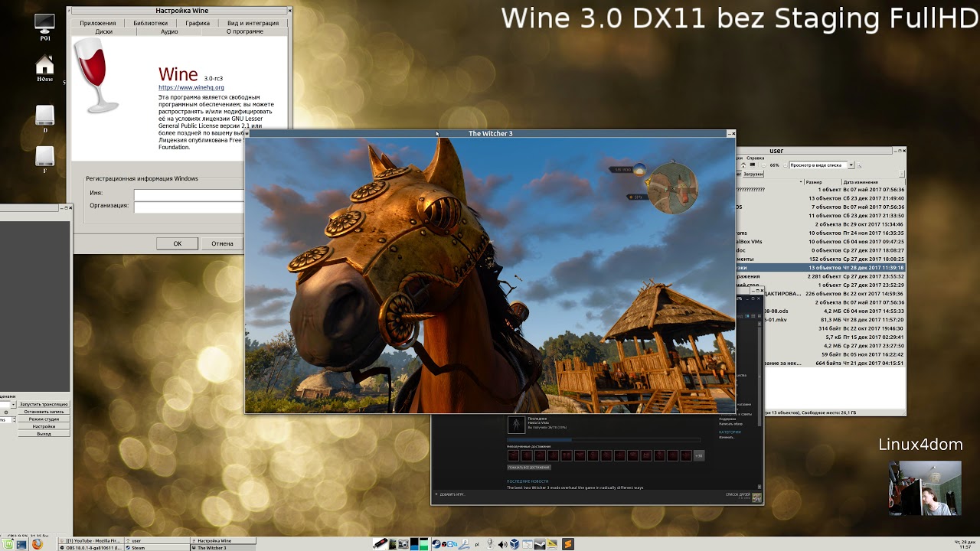
Task: Click OK in Wine settings dialog
Action: (177, 243)
